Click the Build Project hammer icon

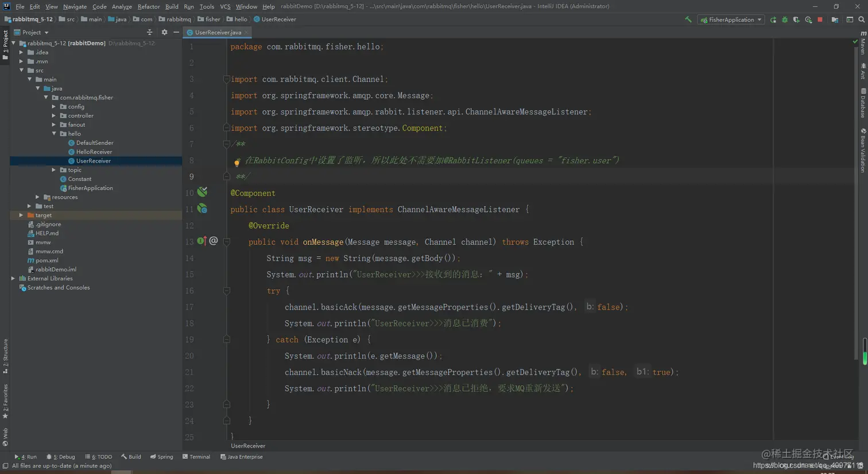click(688, 20)
